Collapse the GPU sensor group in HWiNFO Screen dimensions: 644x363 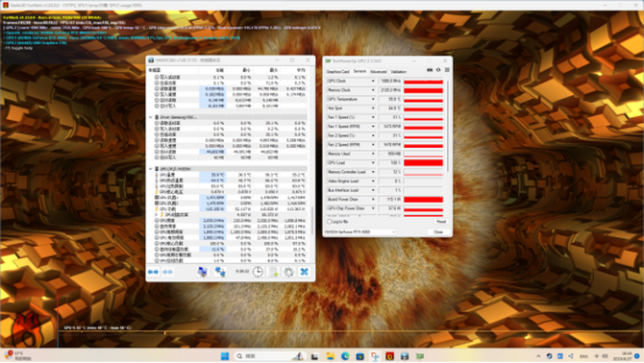(151, 169)
